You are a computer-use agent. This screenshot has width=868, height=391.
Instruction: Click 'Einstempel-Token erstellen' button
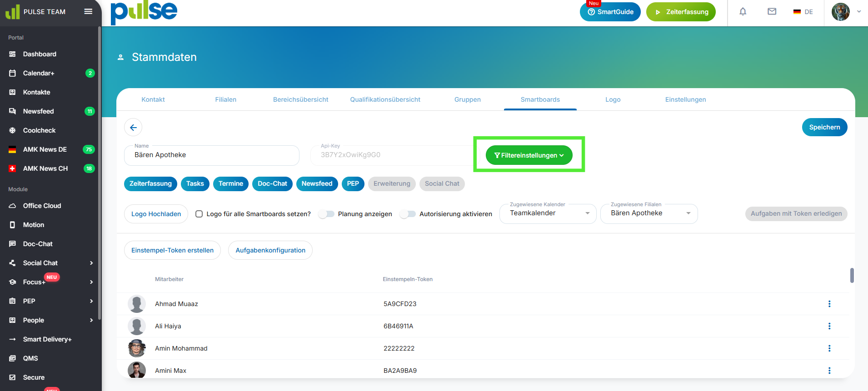point(172,250)
